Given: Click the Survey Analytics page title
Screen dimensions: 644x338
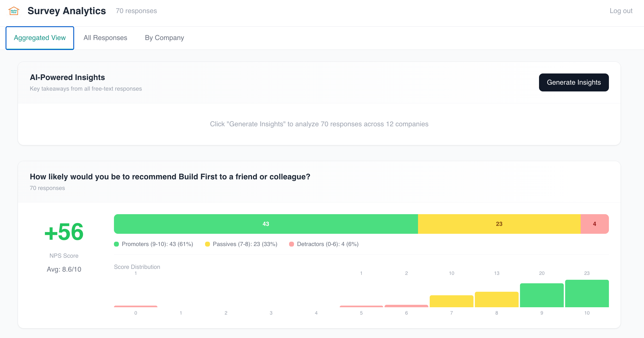Looking at the screenshot, I should pos(67,11).
